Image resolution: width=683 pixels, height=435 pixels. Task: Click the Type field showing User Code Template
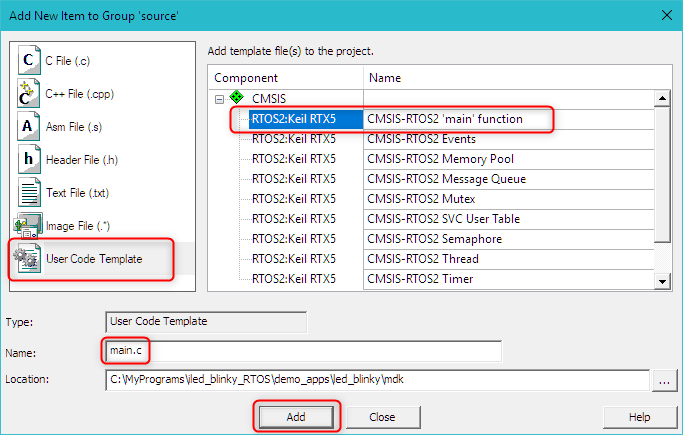click(206, 322)
